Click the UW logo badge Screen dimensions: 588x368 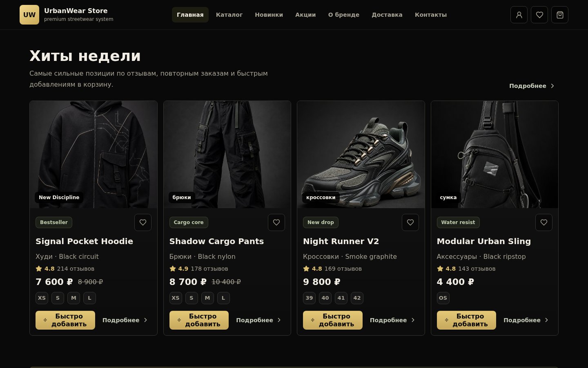29,15
